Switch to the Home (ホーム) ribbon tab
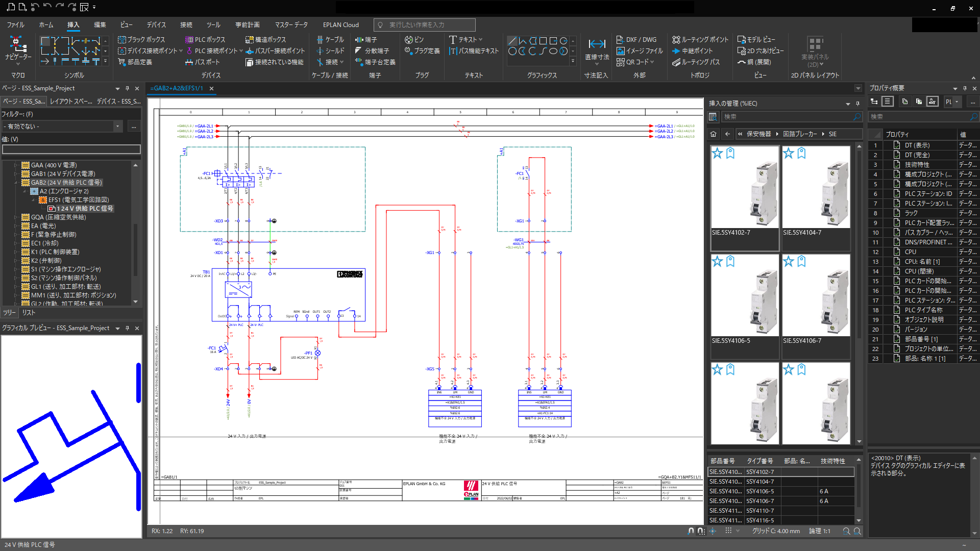Viewport: 980px width, 551px height. (46, 24)
